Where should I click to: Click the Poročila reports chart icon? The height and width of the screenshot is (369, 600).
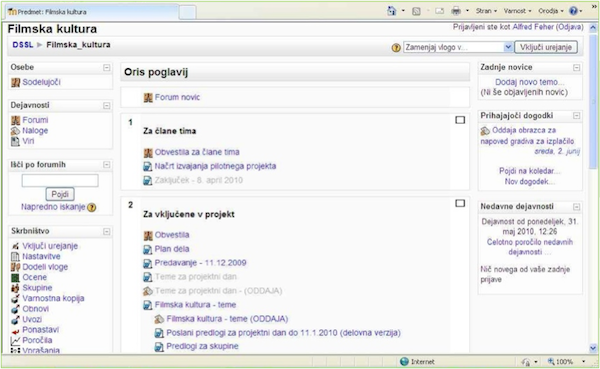point(15,340)
